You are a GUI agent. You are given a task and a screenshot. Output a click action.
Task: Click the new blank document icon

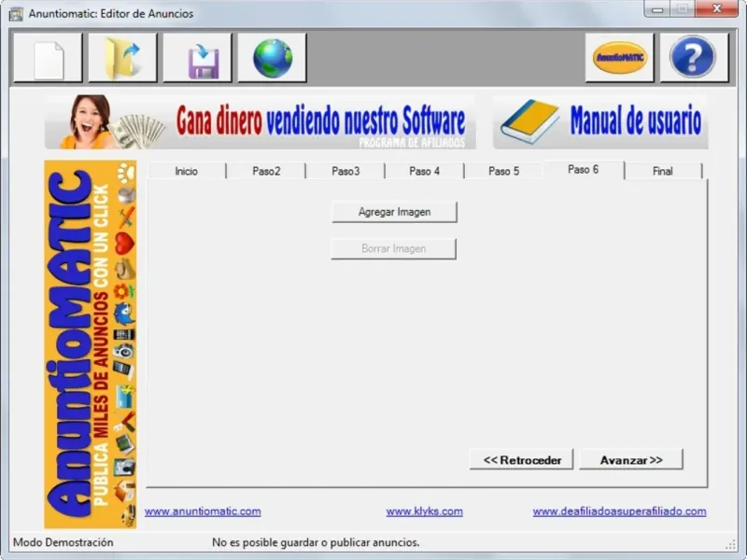click(48, 58)
